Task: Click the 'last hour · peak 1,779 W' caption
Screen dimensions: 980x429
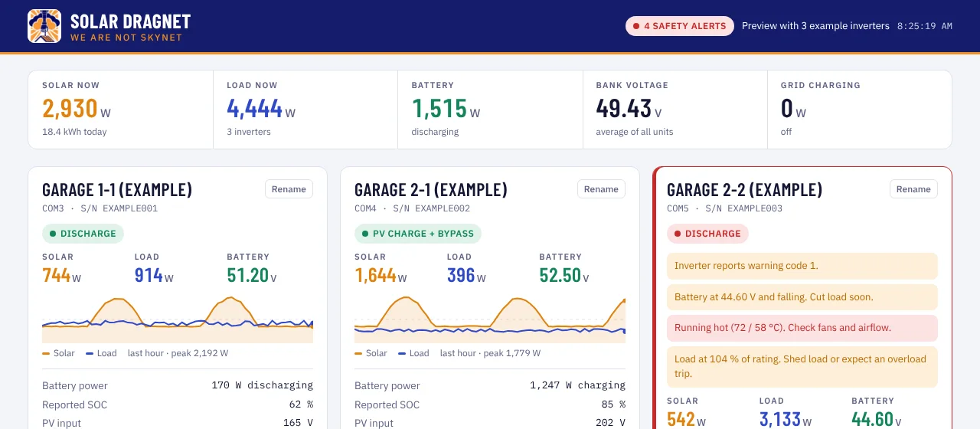Action: pos(490,353)
